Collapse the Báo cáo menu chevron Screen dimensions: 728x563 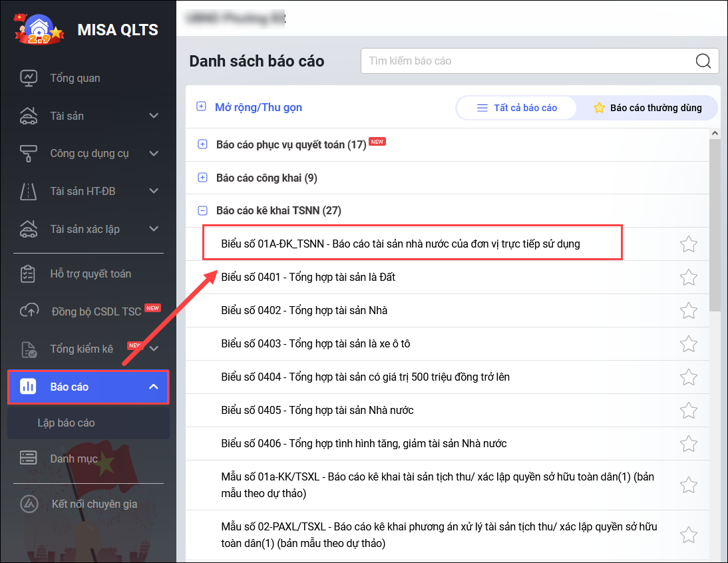[x=153, y=386]
